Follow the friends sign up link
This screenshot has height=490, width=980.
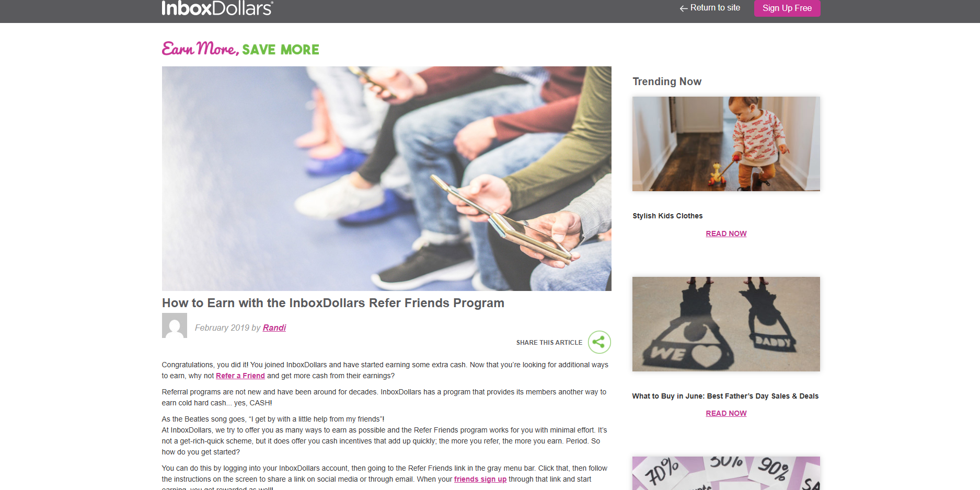(x=480, y=479)
